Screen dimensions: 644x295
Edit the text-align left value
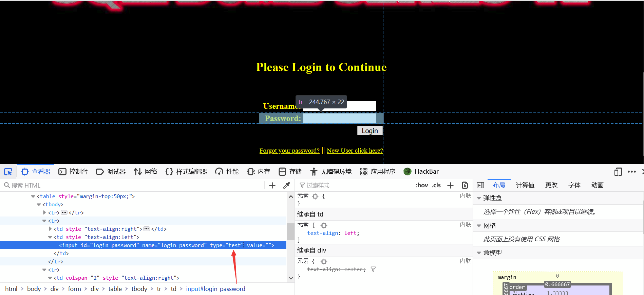click(x=350, y=233)
